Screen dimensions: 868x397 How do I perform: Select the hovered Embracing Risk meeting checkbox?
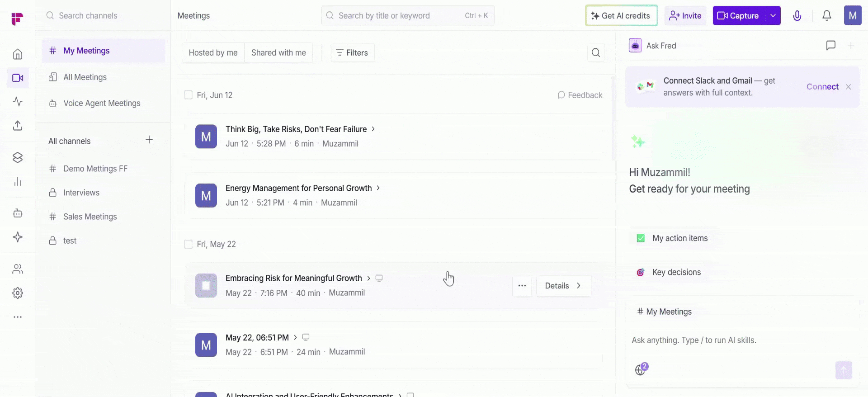(x=206, y=286)
